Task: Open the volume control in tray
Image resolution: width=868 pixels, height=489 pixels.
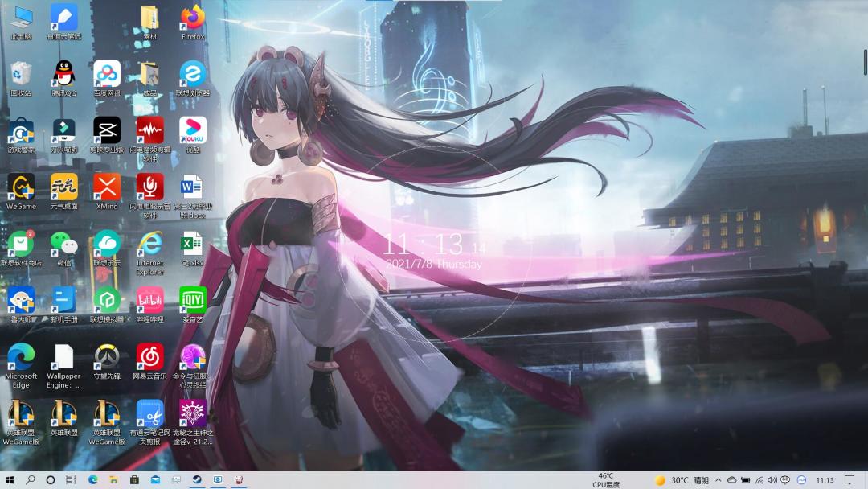Action: point(772,480)
